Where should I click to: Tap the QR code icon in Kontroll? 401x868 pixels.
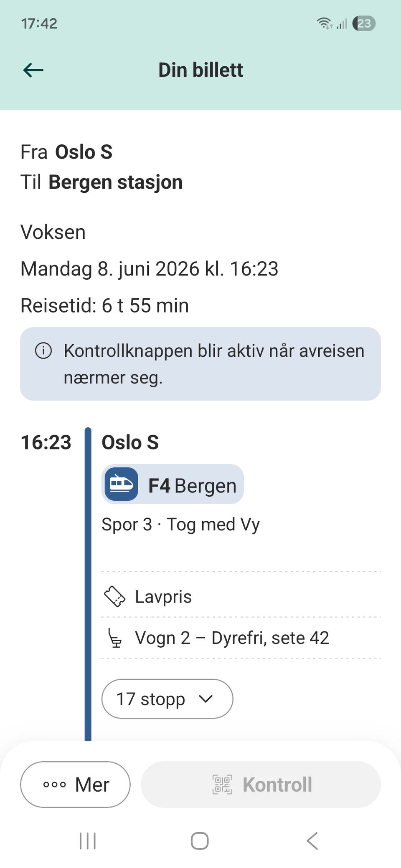tap(222, 785)
